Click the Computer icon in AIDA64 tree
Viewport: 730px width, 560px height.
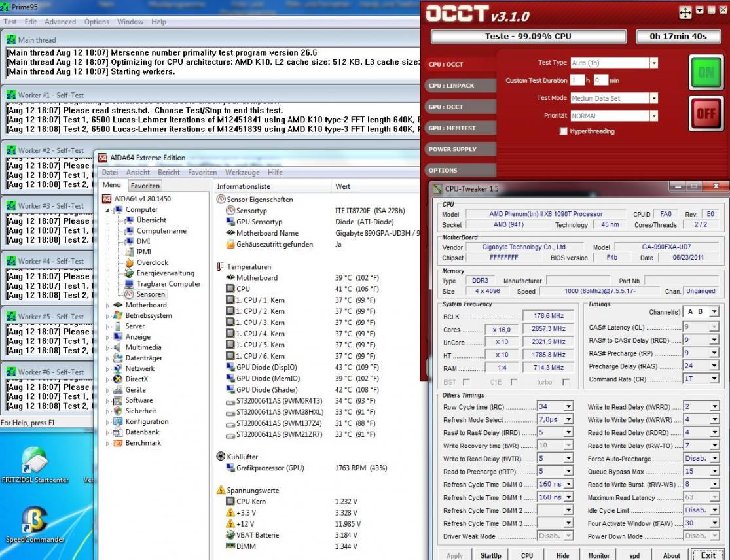click(x=118, y=210)
